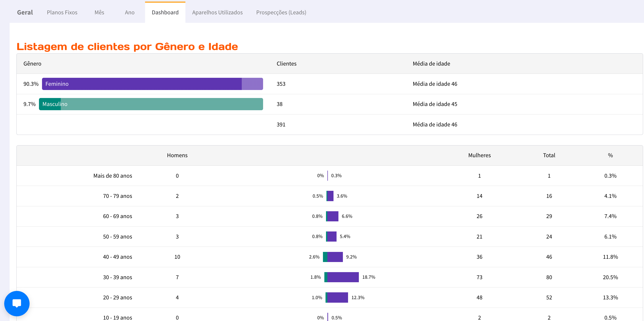Open Prospecções (Leads) tab
The height and width of the screenshot is (321, 644).
(x=281, y=12)
